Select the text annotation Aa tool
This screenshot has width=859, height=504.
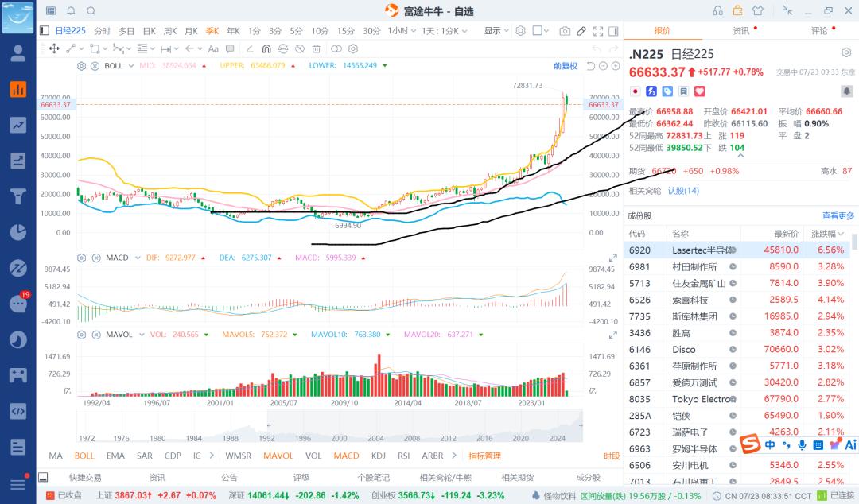(x=213, y=48)
